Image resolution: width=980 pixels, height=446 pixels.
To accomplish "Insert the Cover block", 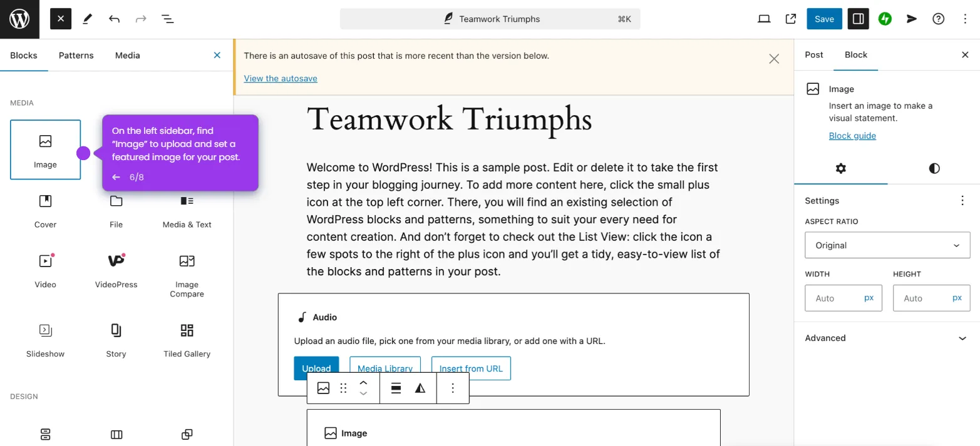I will click(x=45, y=211).
